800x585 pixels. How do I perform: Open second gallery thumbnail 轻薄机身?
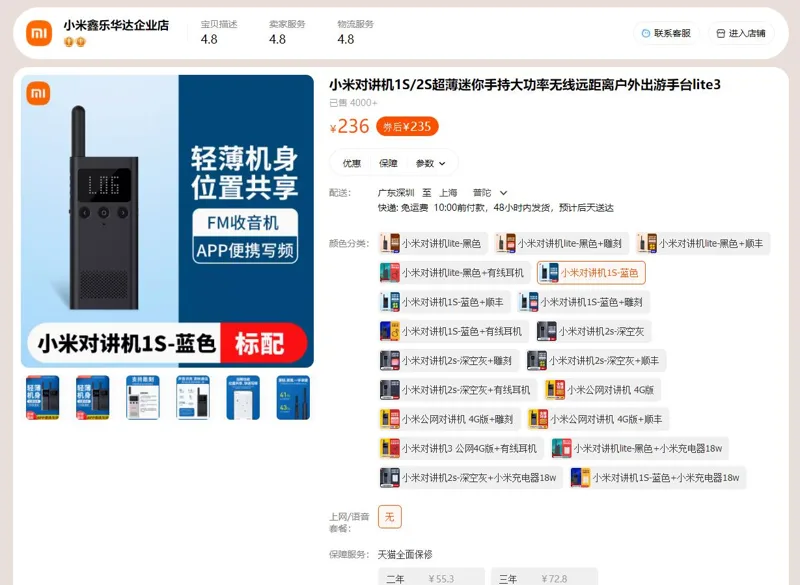pos(92,398)
